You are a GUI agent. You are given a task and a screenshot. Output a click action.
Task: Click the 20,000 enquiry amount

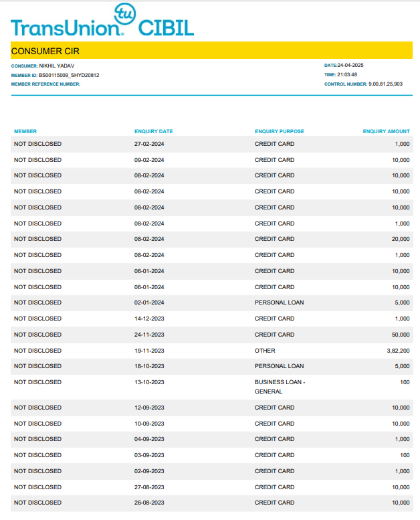point(401,239)
